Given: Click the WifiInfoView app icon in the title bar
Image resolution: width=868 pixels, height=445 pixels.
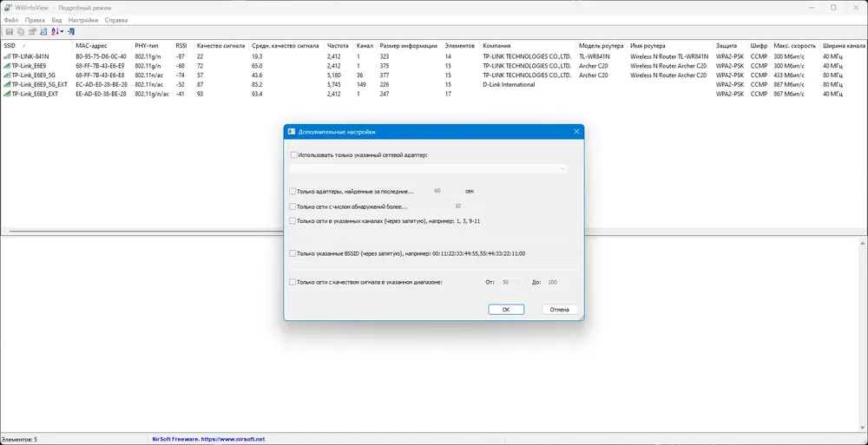Looking at the screenshot, I should 8,8.
